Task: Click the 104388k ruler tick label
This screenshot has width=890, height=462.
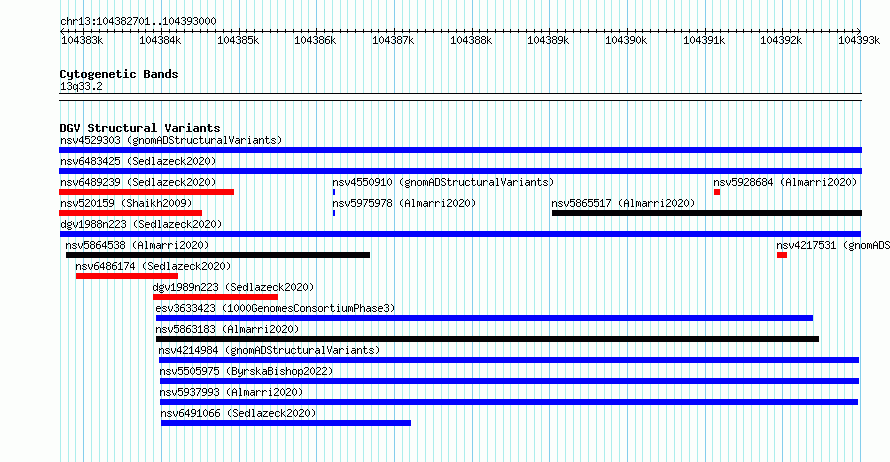Action: tap(471, 40)
